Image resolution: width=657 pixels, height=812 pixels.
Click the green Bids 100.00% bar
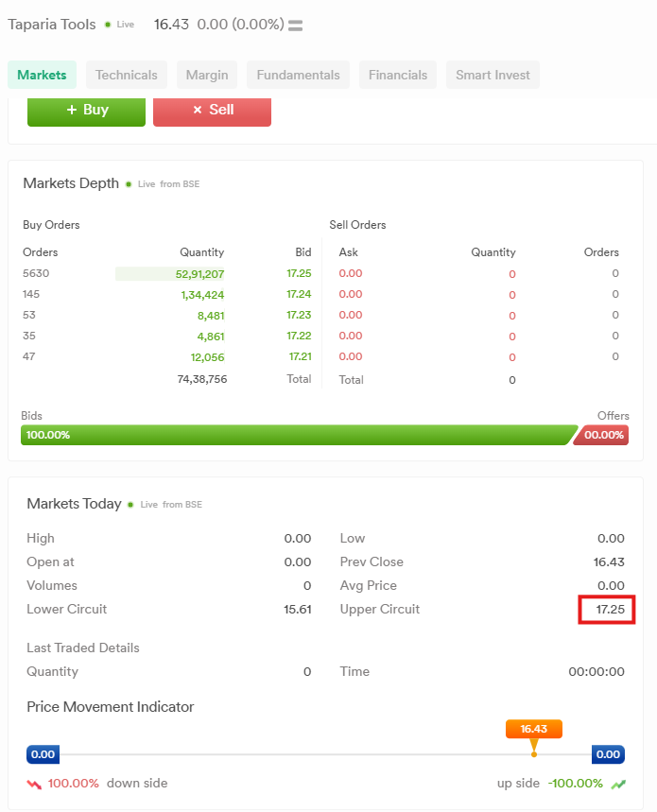point(300,435)
